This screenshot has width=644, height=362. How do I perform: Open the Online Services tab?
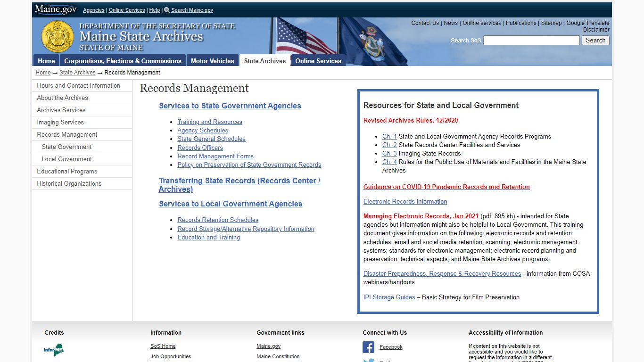point(318,61)
